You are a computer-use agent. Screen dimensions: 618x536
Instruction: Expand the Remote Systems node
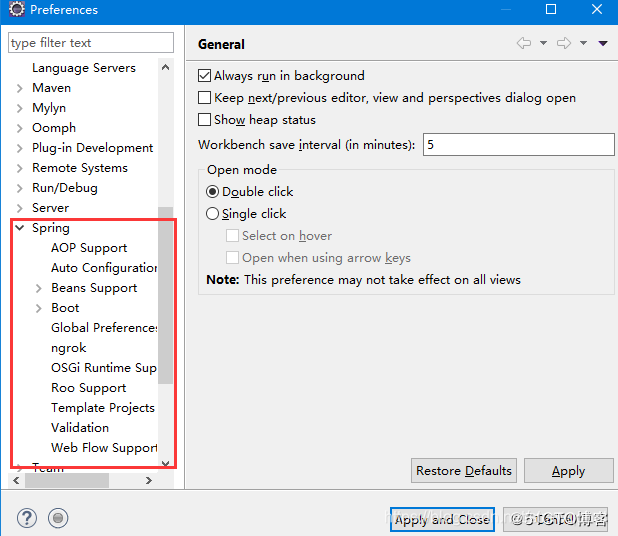click(x=20, y=168)
